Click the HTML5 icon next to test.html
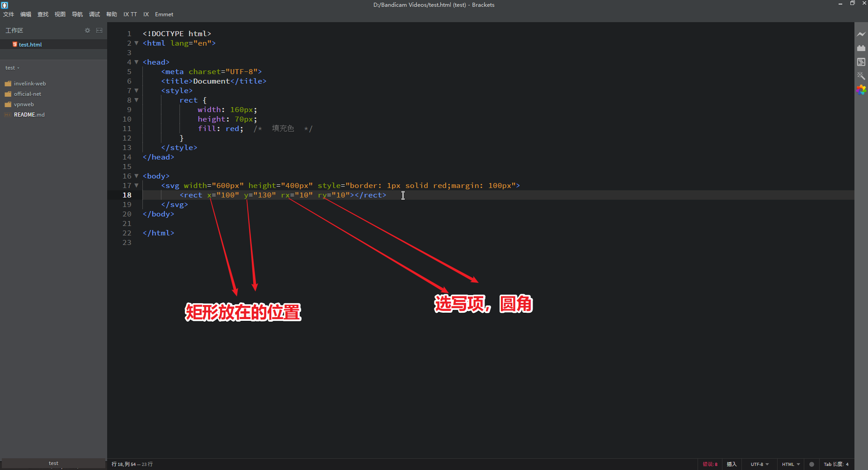The width and height of the screenshot is (868, 470). [x=15, y=44]
